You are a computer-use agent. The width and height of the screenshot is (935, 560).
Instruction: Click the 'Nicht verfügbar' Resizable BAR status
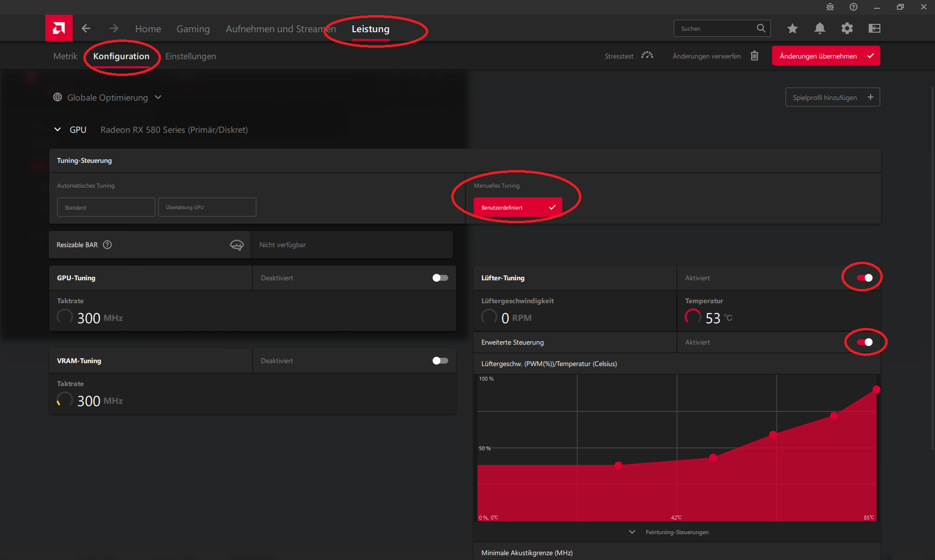click(x=282, y=245)
